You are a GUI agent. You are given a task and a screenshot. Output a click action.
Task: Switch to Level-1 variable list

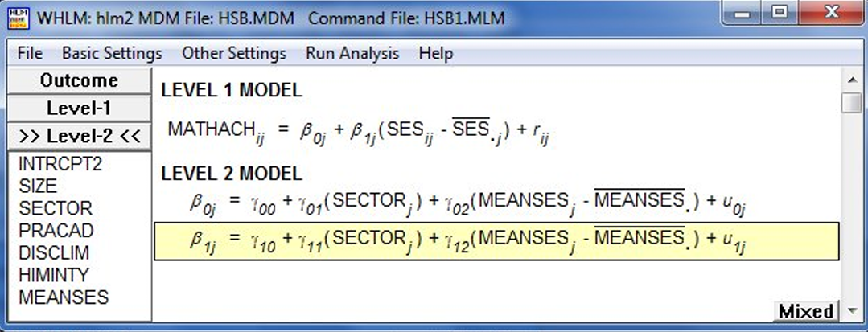[x=79, y=109]
